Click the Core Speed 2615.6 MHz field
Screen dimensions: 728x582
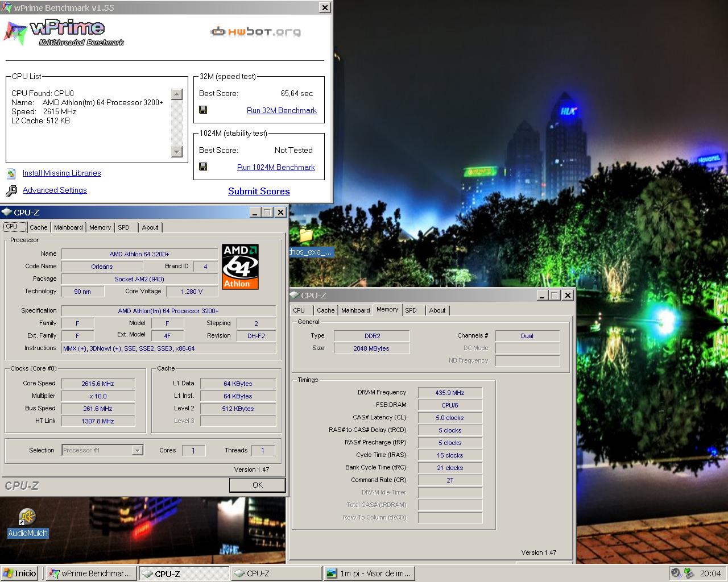(98, 384)
